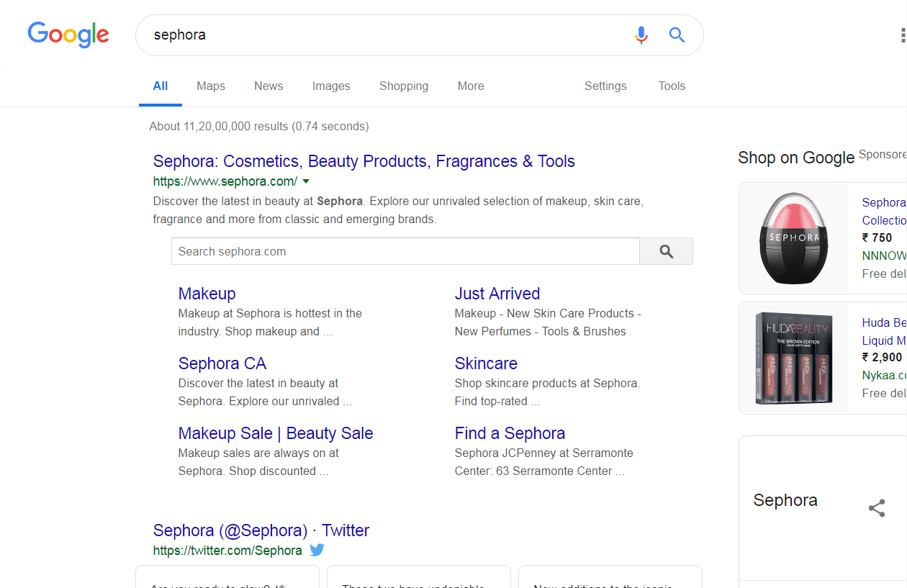Click the Sephora knowledge panel title
907x588 pixels.
(785, 500)
